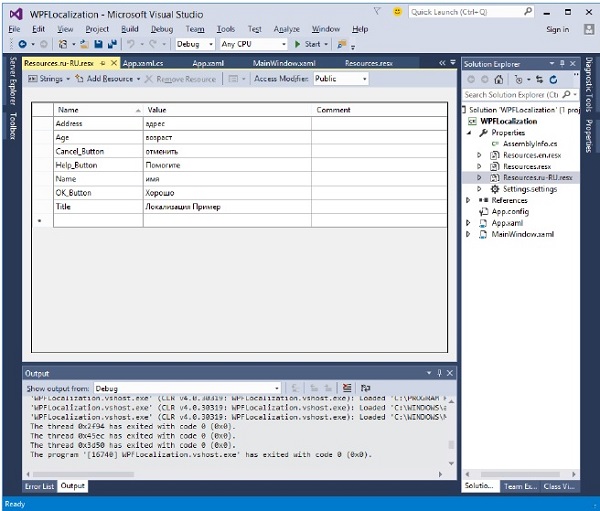Collapse the Properties folder node
Screen dimensions: 600x511
click(468, 132)
